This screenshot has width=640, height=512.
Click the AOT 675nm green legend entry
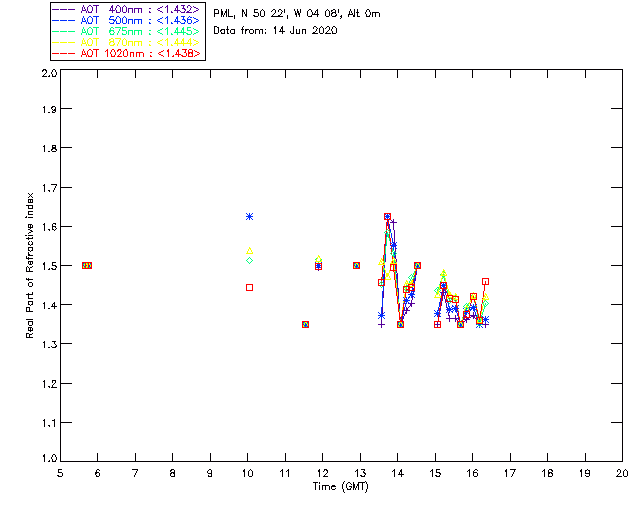pos(127,31)
